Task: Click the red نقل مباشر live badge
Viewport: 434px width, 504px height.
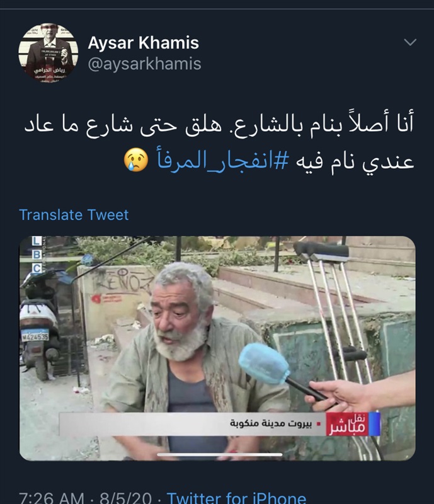Action: (x=348, y=424)
